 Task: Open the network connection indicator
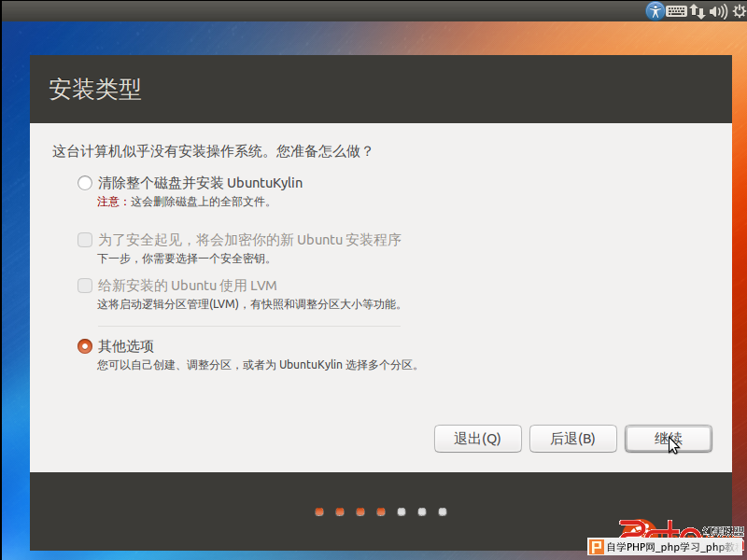(697, 11)
